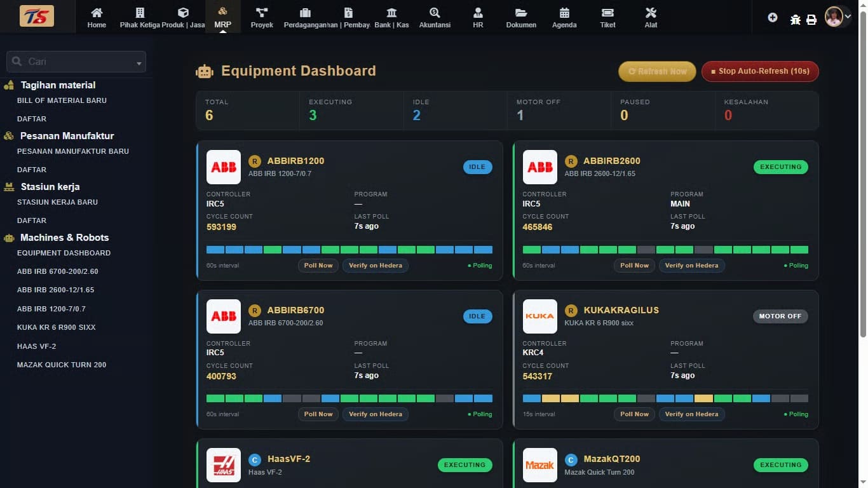Click Refresh Now button
This screenshot has height=488, width=868.
(x=657, y=71)
